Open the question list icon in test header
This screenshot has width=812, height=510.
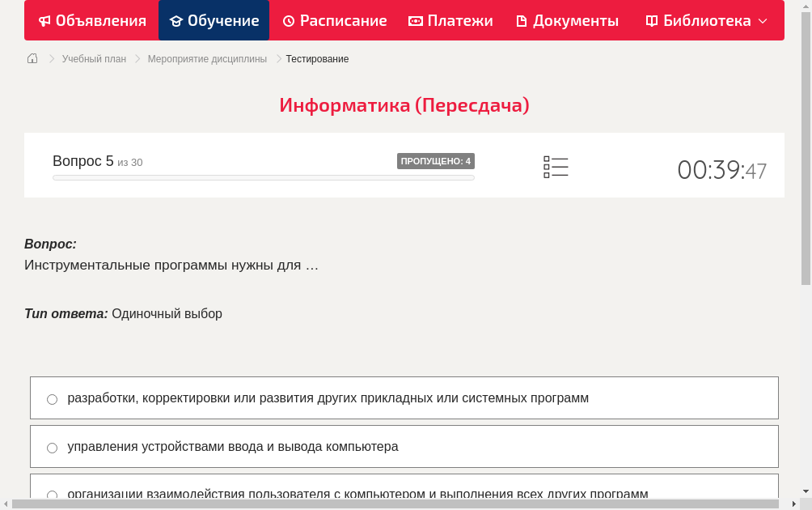tap(556, 166)
